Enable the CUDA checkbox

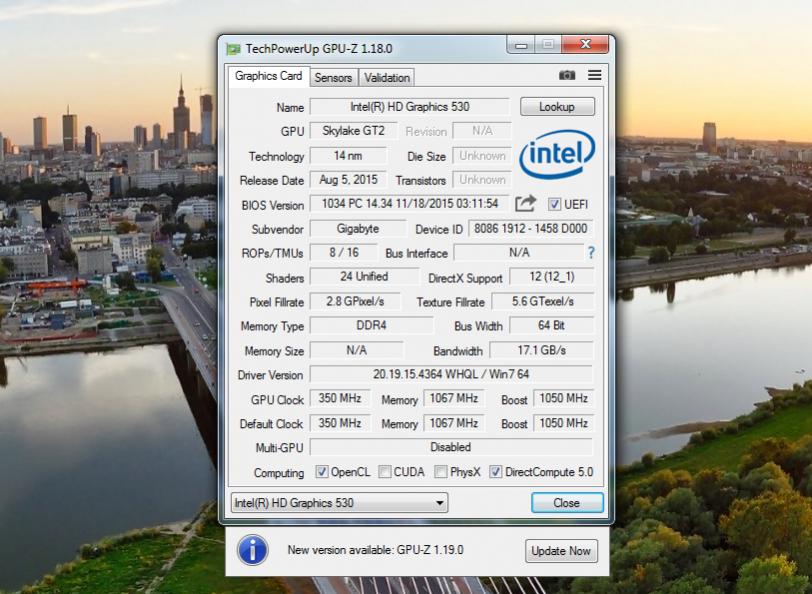[385, 472]
